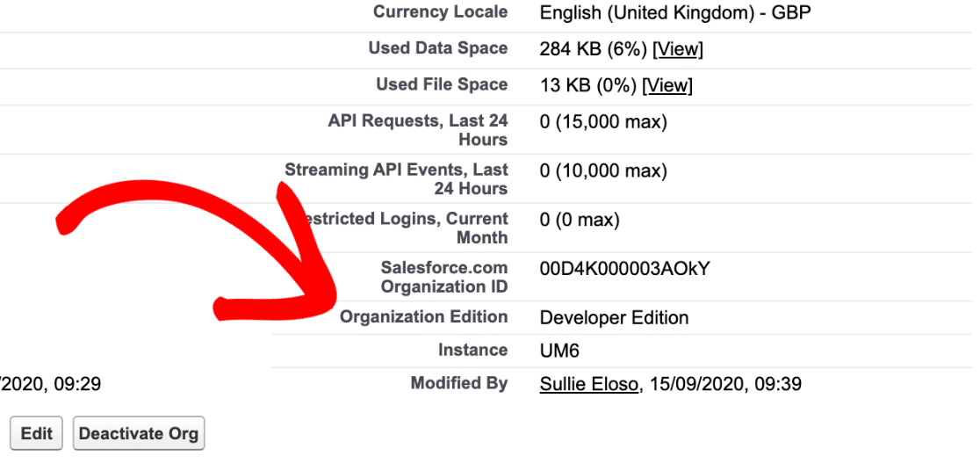Image resolution: width=980 pixels, height=471 pixels.
Task: Click the Edit button
Action: tap(36, 433)
